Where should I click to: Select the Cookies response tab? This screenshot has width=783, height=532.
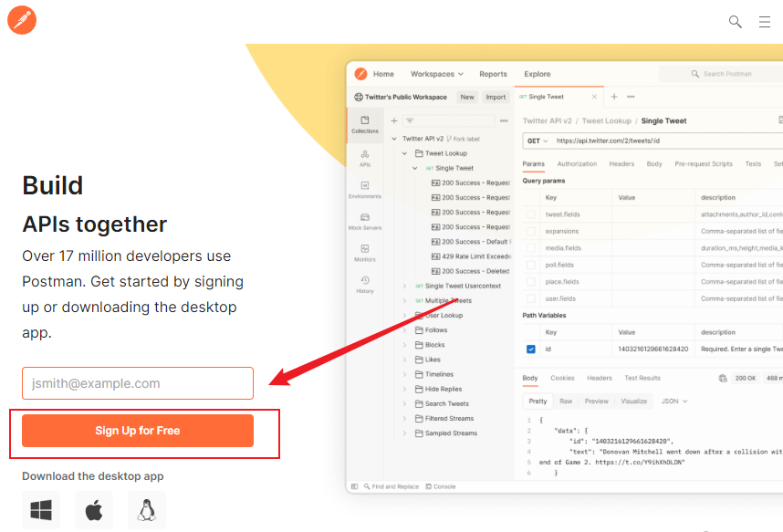562,378
